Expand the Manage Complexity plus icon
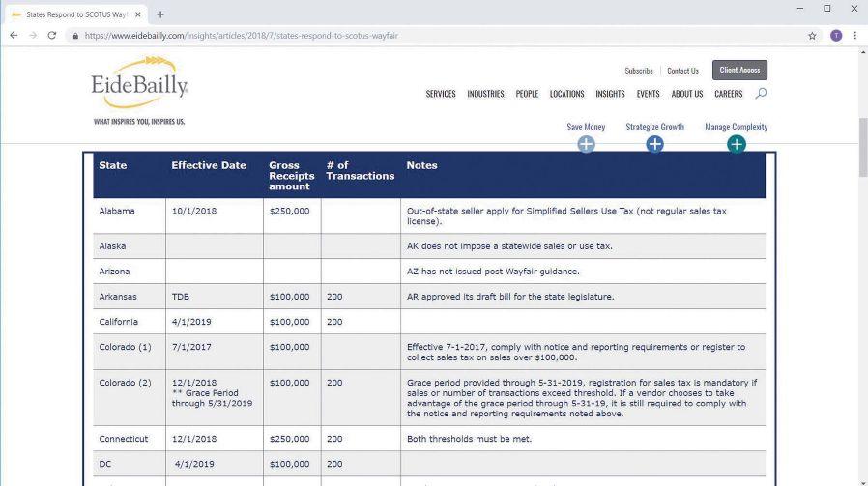The height and width of the screenshot is (486, 868). coord(737,145)
